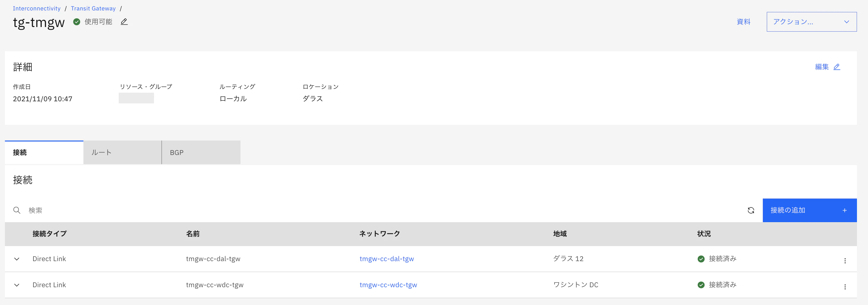Refresh the connections list

[x=751, y=210]
